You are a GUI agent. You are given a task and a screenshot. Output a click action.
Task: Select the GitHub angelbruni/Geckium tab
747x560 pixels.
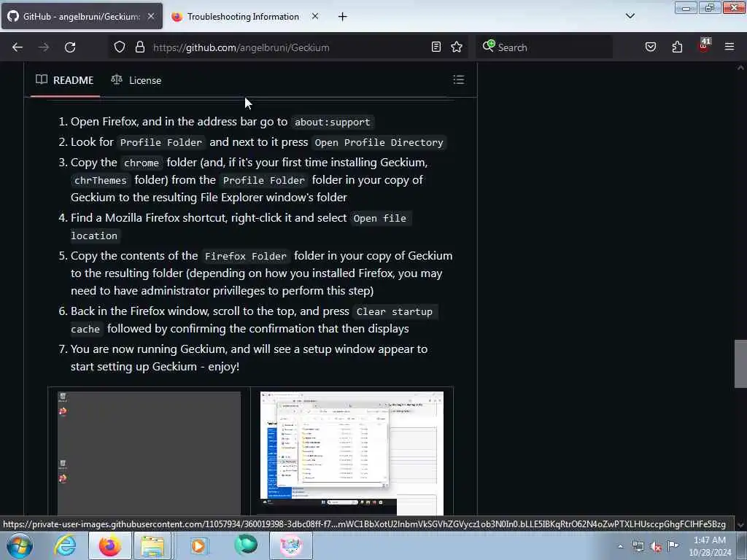click(82, 17)
